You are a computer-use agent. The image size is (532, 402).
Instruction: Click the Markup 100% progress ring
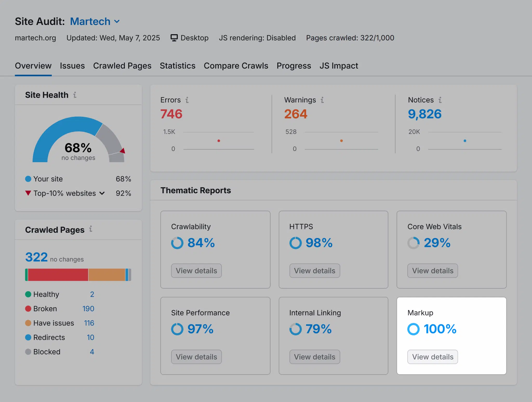(x=414, y=329)
